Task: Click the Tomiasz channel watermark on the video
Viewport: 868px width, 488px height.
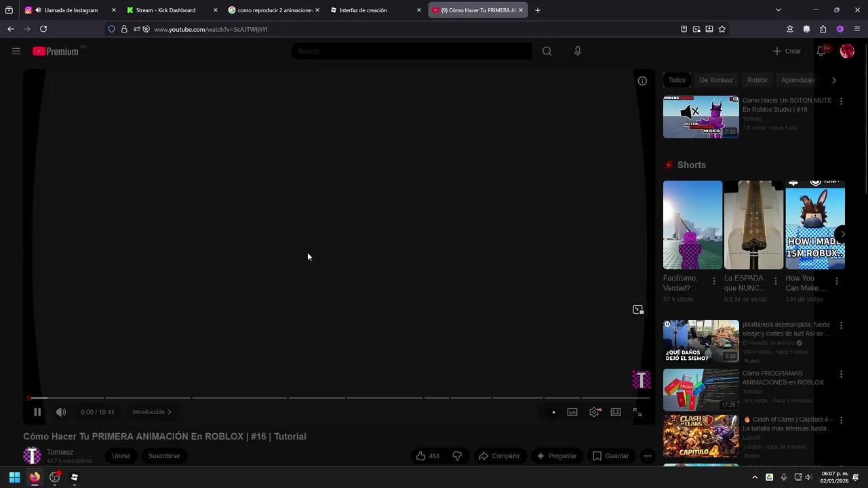Action: click(642, 380)
